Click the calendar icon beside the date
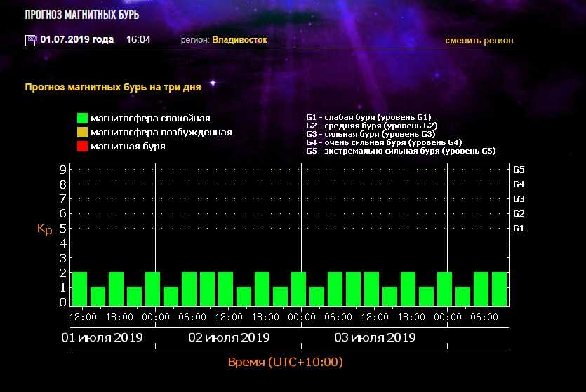586x392 pixels. tap(31, 40)
